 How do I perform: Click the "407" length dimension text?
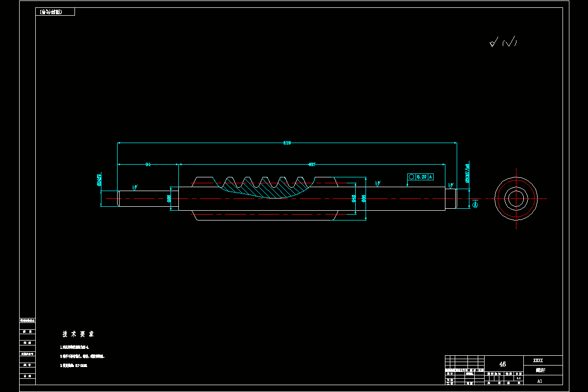[312, 165]
